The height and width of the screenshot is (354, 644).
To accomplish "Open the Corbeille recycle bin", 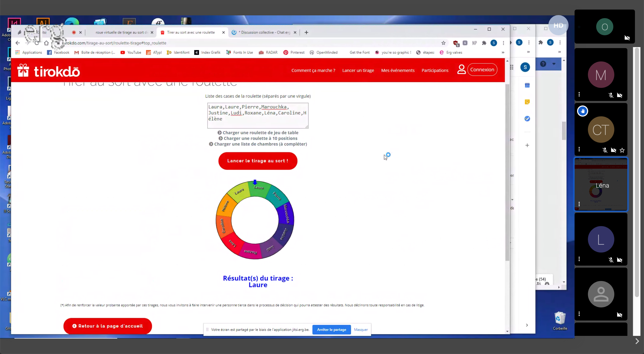I will tap(560, 318).
